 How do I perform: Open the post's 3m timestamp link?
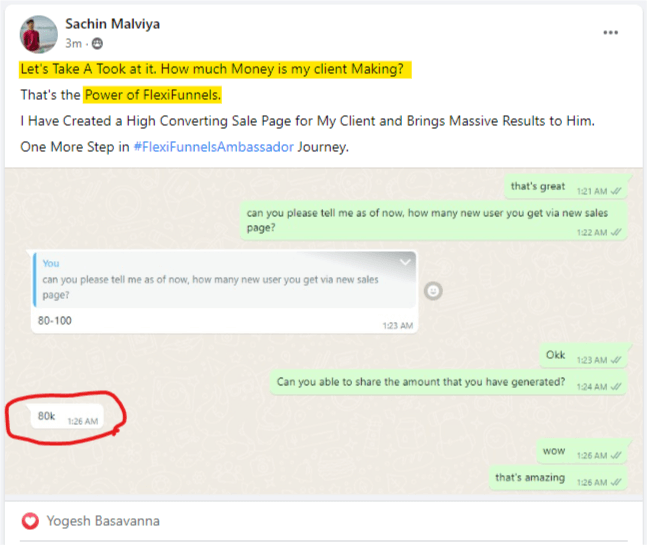(73, 44)
